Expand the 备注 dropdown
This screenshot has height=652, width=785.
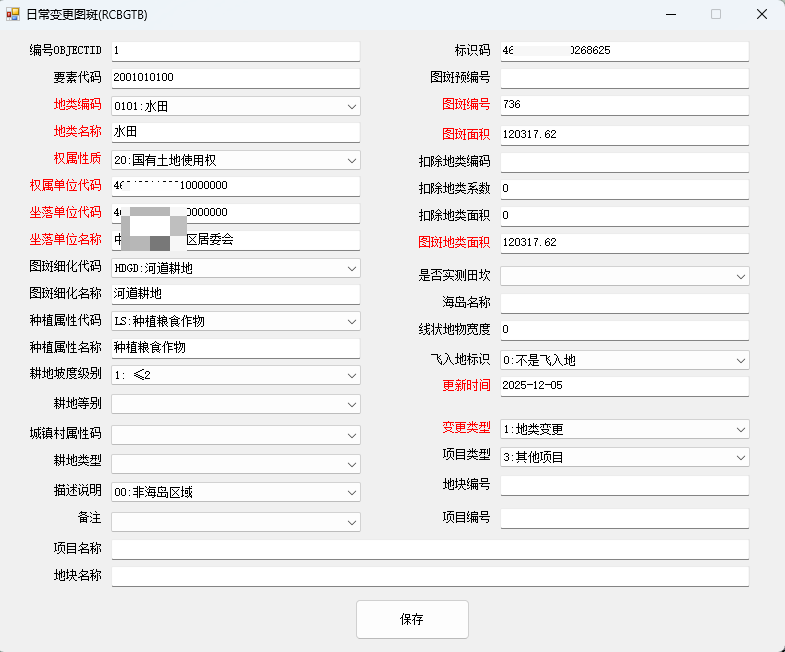[236, 522]
